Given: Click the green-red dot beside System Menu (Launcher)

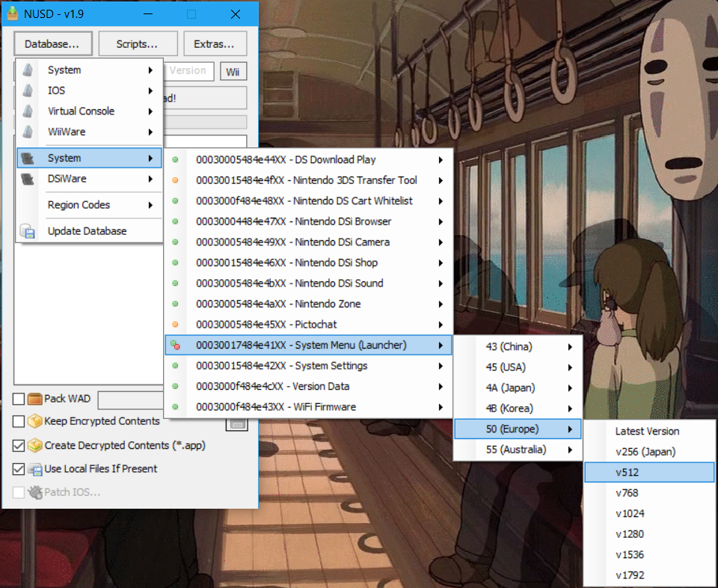Looking at the screenshot, I should tap(175, 346).
